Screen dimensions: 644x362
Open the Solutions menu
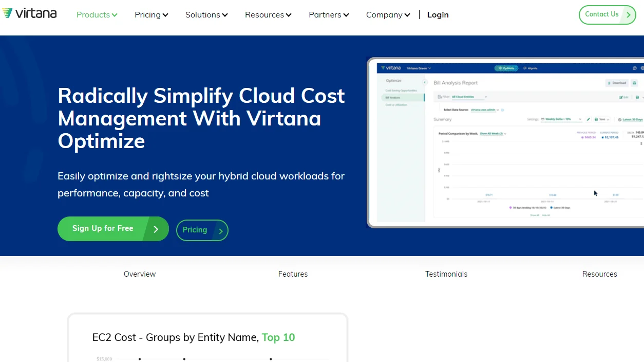point(206,15)
